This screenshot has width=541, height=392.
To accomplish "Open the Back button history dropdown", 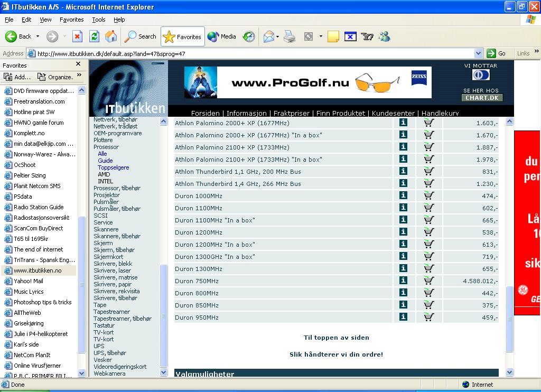I will tap(38, 36).
